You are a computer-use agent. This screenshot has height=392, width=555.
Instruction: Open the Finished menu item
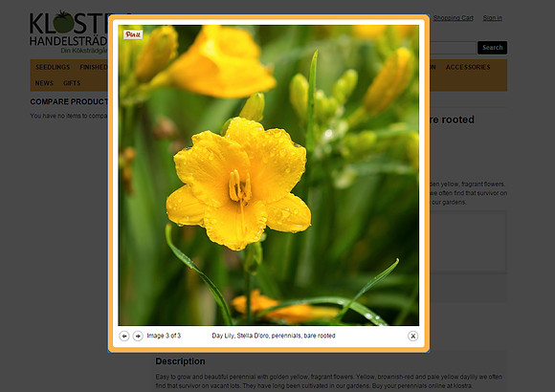[94, 67]
